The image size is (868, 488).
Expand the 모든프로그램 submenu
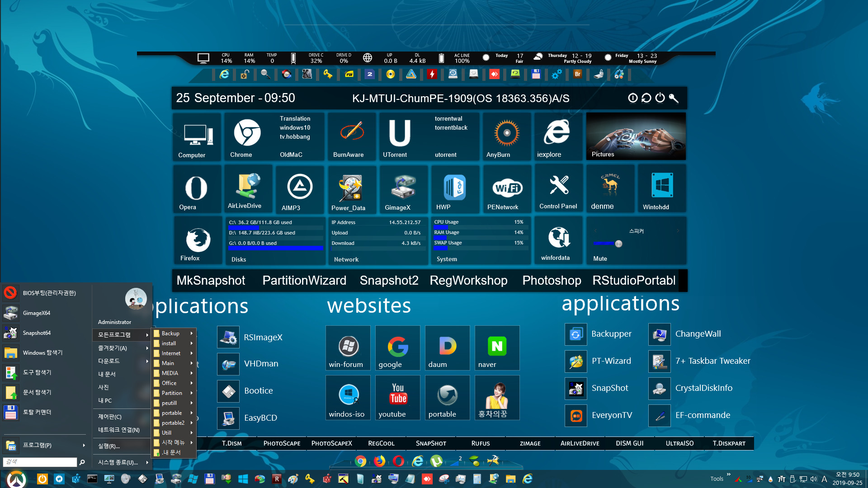click(123, 335)
